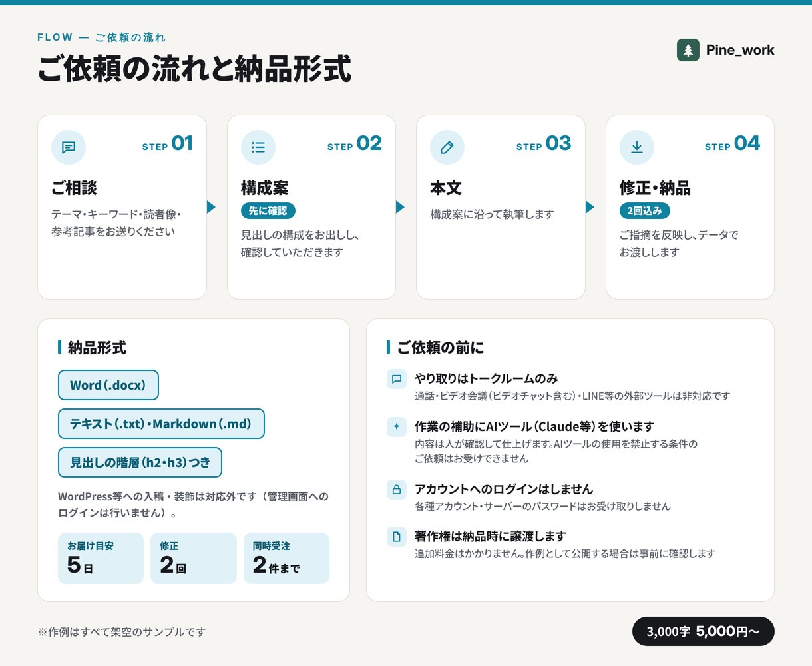Image resolution: width=812 pixels, height=666 pixels.
Task: Click the テーマ・キーワード・読者像 description text
Action: [x=116, y=222]
